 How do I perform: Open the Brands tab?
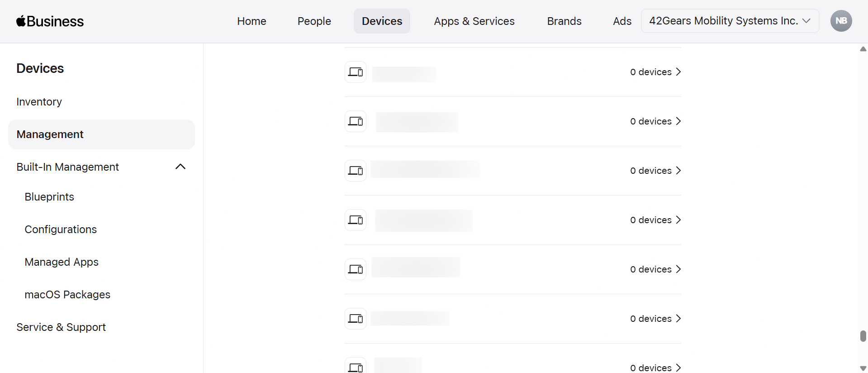tap(564, 21)
